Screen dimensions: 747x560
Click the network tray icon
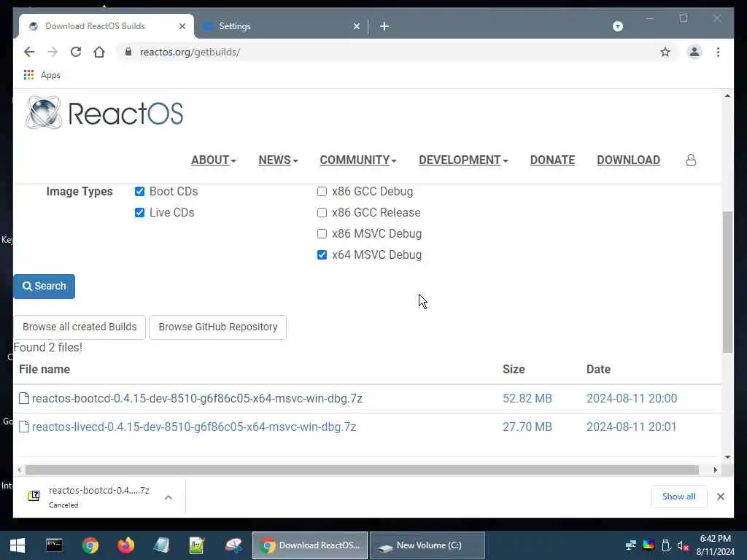click(x=631, y=545)
